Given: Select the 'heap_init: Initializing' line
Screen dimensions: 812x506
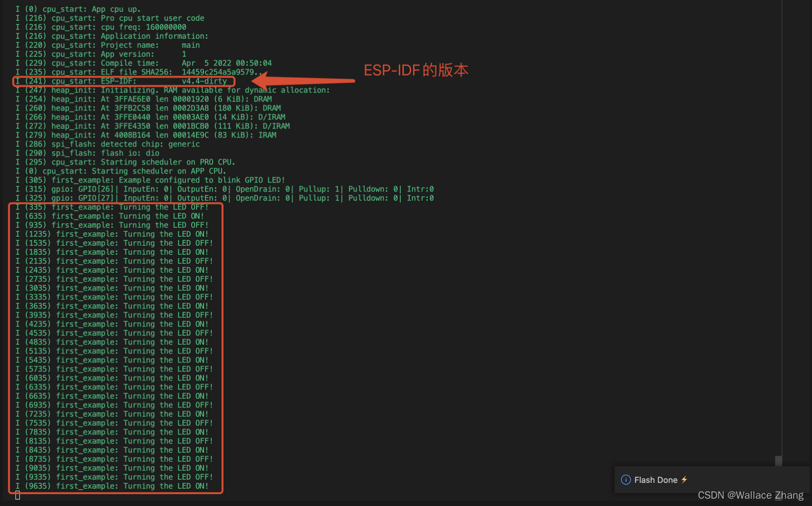Looking at the screenshot, I should [x=172, y=90].
